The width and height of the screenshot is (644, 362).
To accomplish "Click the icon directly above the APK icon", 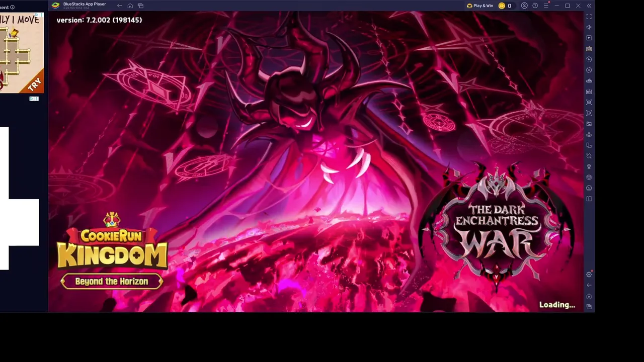I will 589,81.
